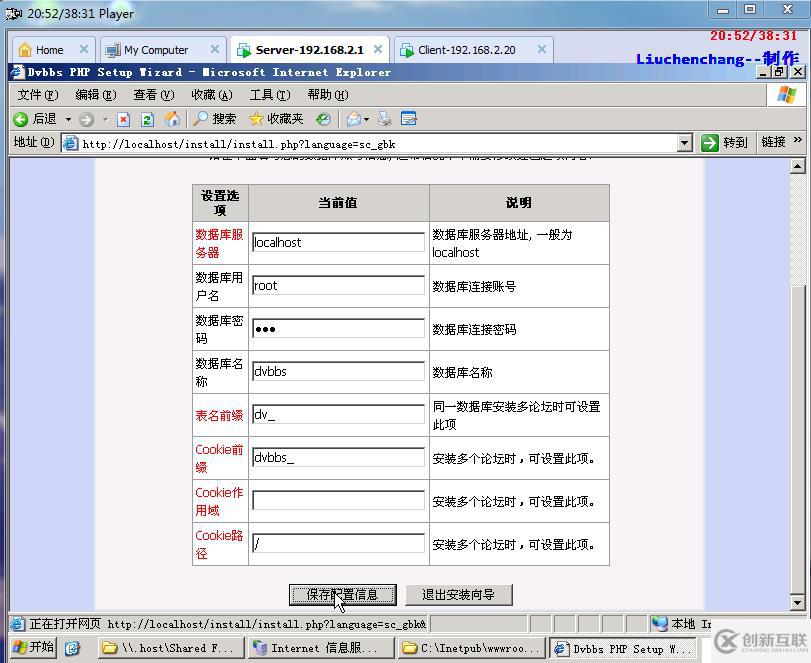Open the 帮助(H) menu
Image resolution: width=811 pixels, height=663 pixels.
328,95
